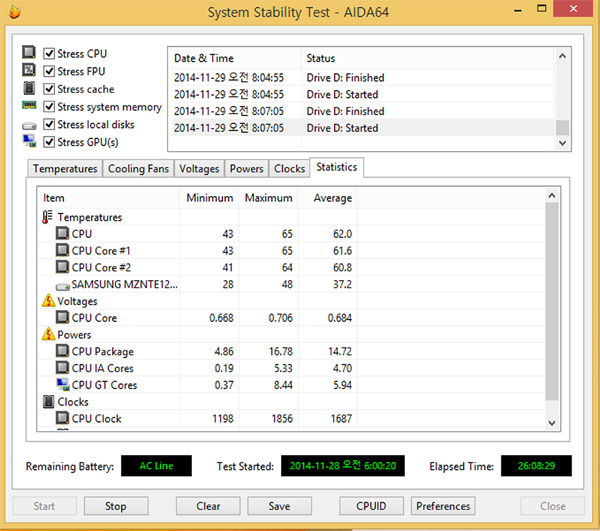Click the statistics list scroll down arrow
600x531 pixels.
[552, 423]
